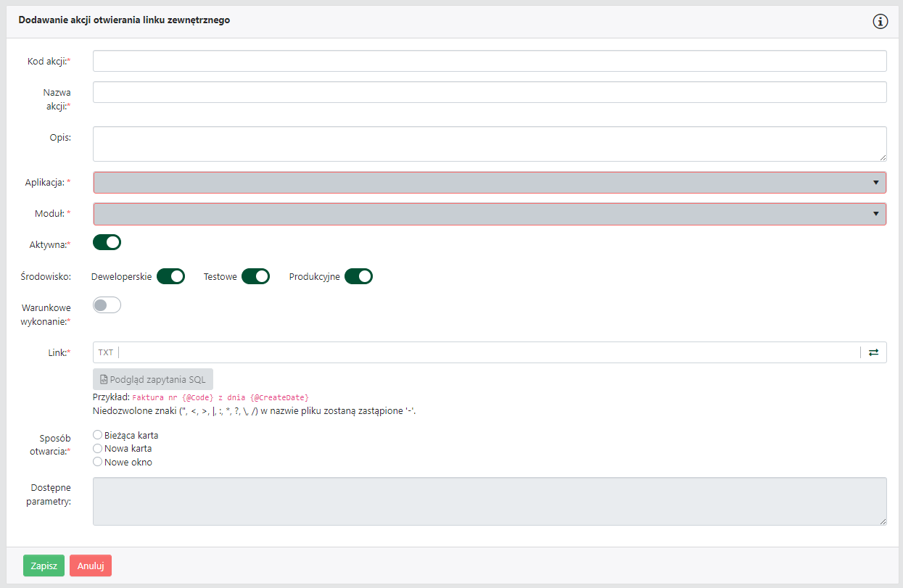Focus the Kod akcji input field
The width and height of the screenshot is (903, 588).
point(490,61)
